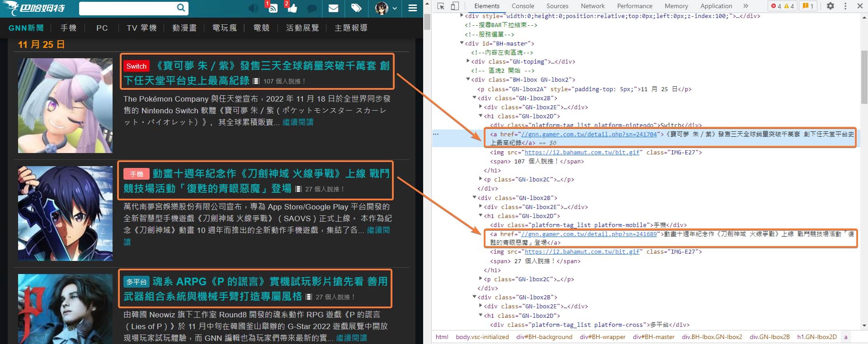868x344 pixels.
Task: Open DevTools three-dot options menu
Action: 845,6
